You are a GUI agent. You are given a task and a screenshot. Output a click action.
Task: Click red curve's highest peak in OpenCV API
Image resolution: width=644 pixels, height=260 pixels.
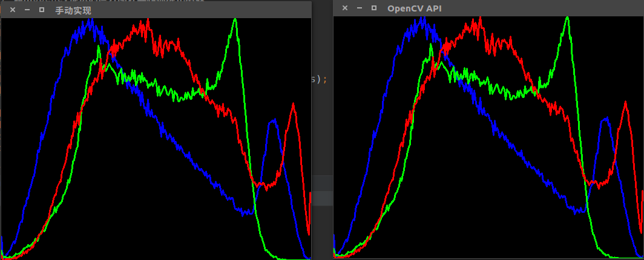tap(479, 19)
